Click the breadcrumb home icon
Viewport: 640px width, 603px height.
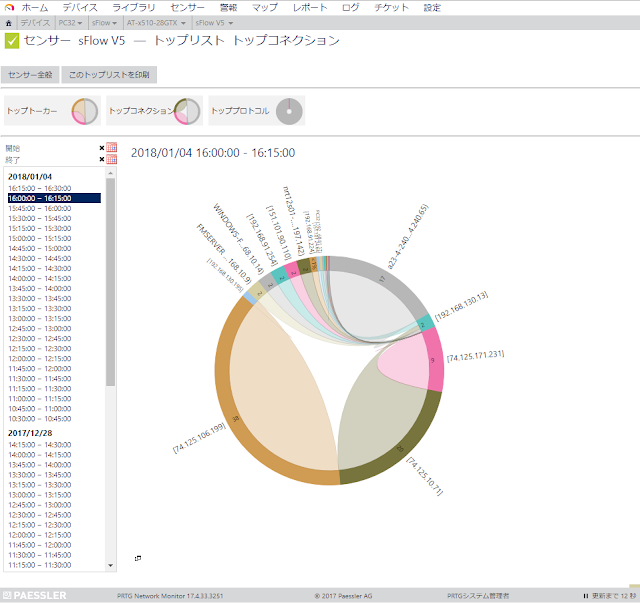point(9,23)
